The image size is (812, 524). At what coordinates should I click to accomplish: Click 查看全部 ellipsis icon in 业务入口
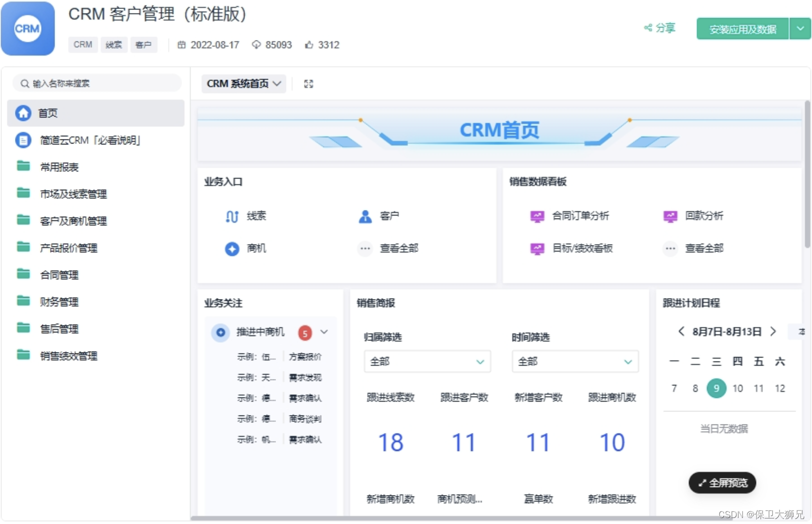pos(365,248)
